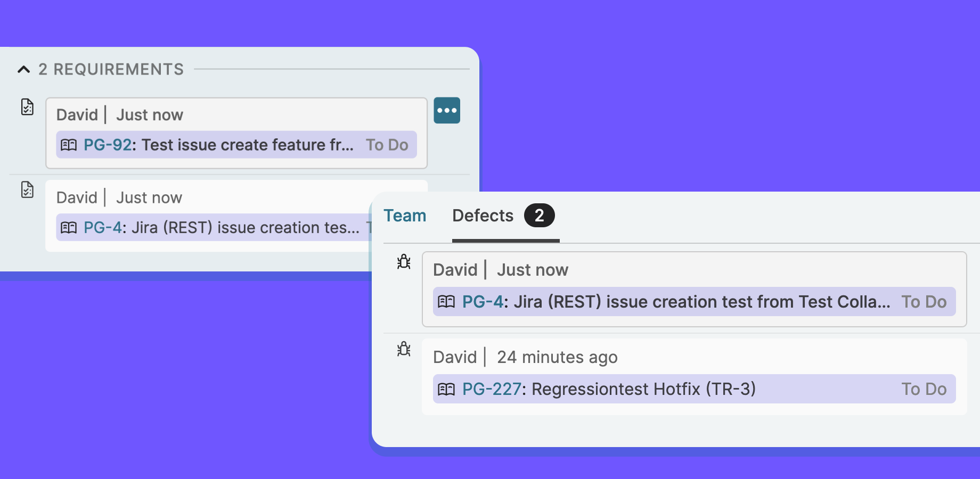The image size is (980, 479).
Task: Switch to the Team tab
Action: (405, 216)
